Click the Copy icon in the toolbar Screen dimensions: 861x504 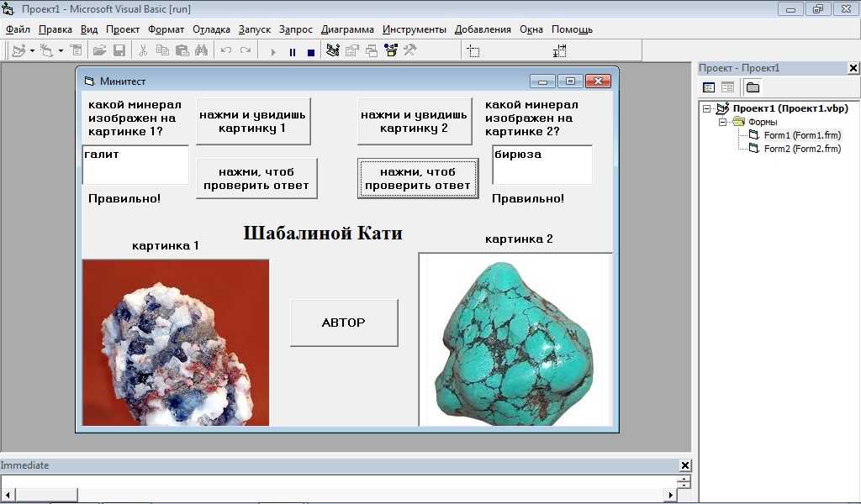click(162, 51)
